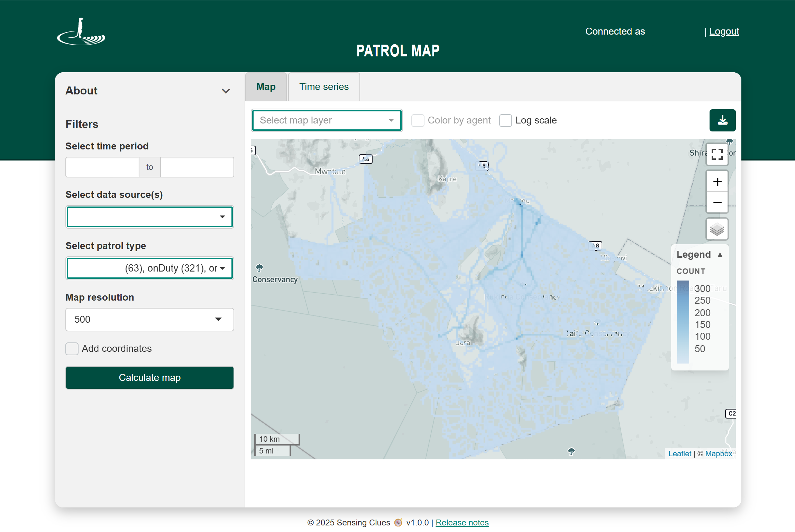Enter fullscreen map view
Viewport: 795px width, 532px height.
point(717,154)
